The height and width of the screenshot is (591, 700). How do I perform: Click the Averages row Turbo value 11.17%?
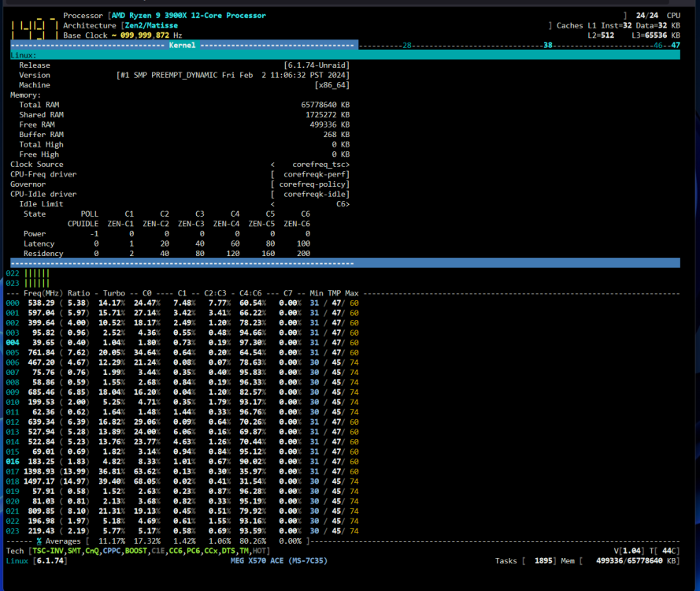click(x=112, y=541)
